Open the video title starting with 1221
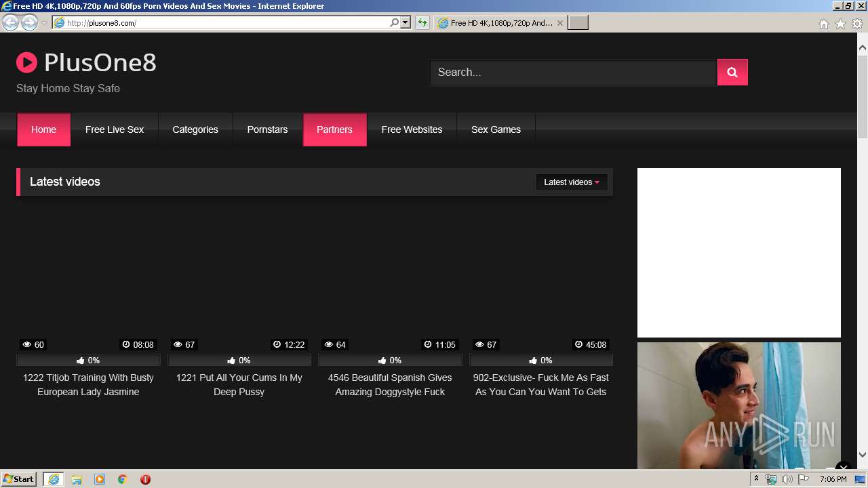This screenshot has height=488, width=868. pos(239,385)
